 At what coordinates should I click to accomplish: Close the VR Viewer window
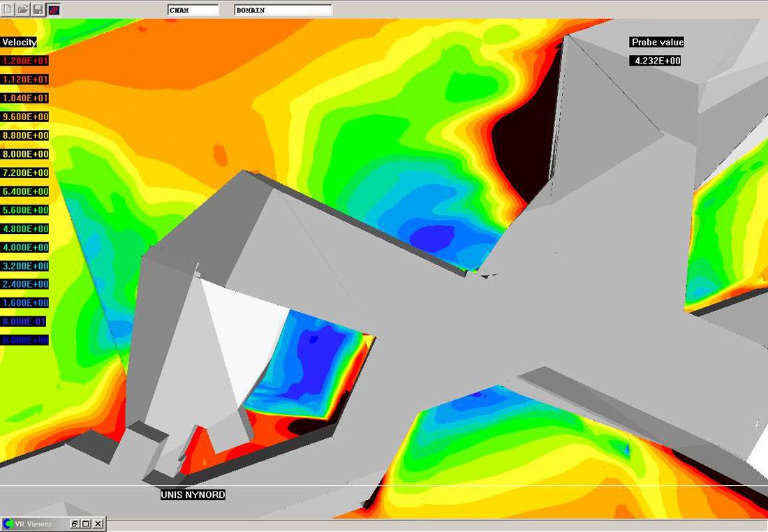coord(98,524)
